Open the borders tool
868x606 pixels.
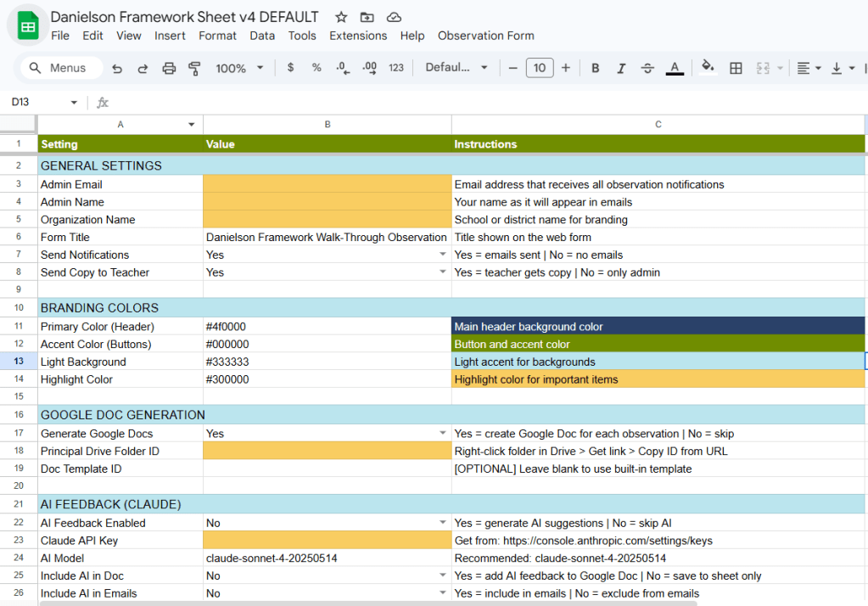pos(736,68)
